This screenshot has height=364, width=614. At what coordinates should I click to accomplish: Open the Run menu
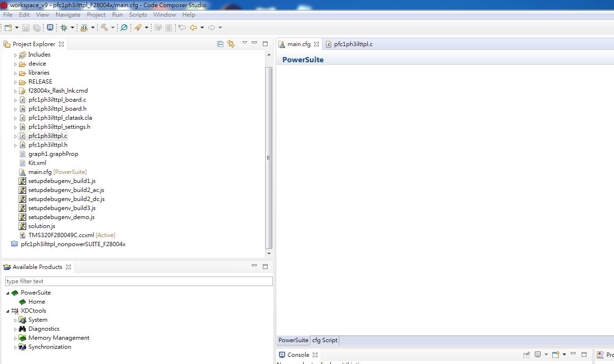coord(117,15)
